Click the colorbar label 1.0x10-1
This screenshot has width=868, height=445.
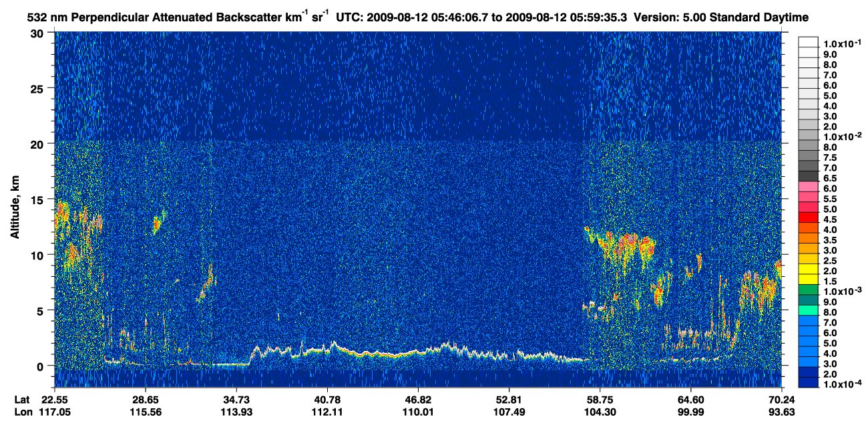(842, 43)
